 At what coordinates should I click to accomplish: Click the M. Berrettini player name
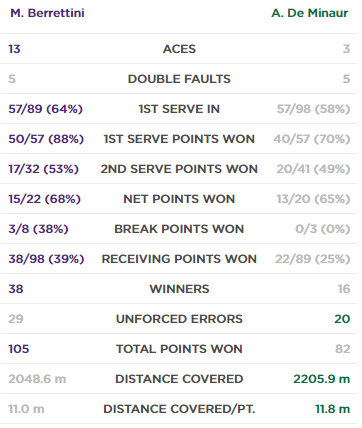tap(47, 13)
